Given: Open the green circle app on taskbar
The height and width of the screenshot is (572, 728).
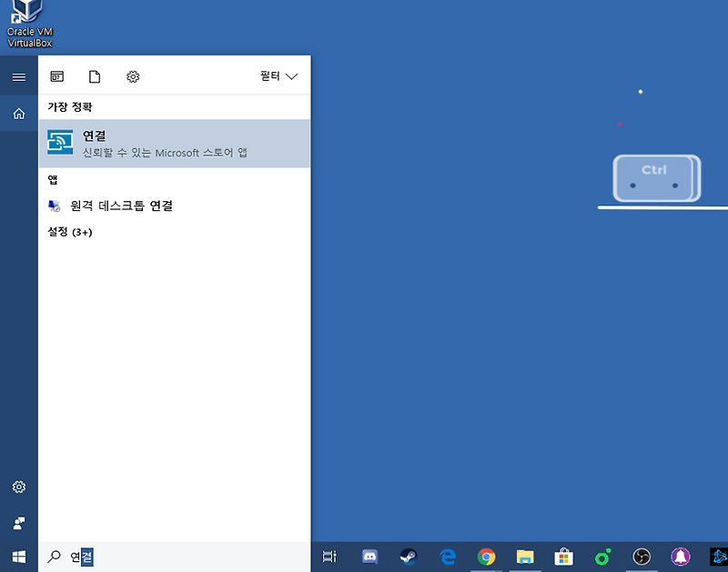Looking at the screenshot, I should [602, 557].
